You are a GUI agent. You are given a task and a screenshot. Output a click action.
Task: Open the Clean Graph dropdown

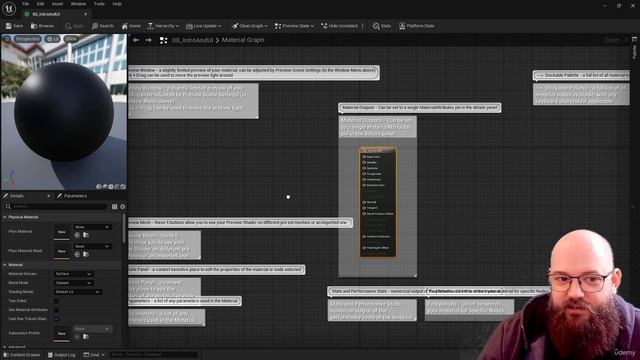[250, 26]
